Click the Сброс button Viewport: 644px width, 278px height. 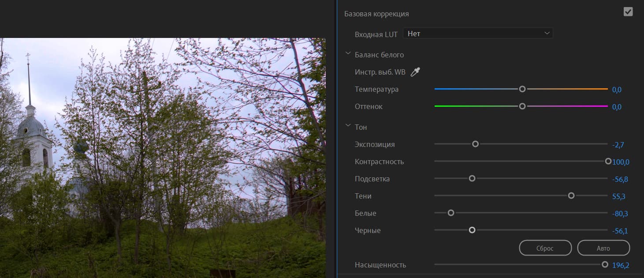coord(545,248)
